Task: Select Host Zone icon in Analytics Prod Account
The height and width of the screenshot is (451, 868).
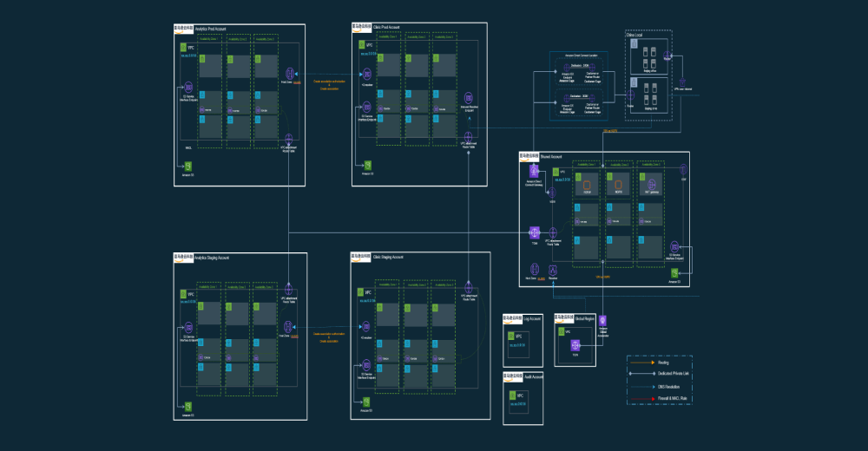Action: 290,74
